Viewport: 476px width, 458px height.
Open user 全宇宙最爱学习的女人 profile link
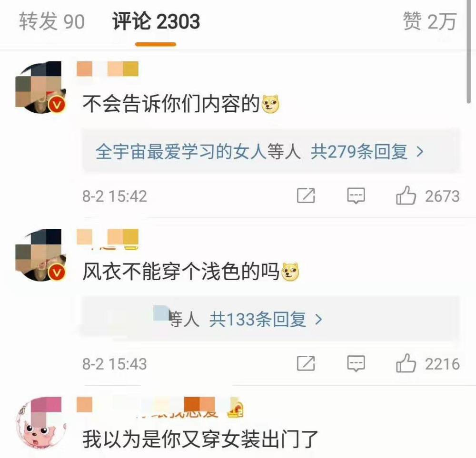pos(181,151)
